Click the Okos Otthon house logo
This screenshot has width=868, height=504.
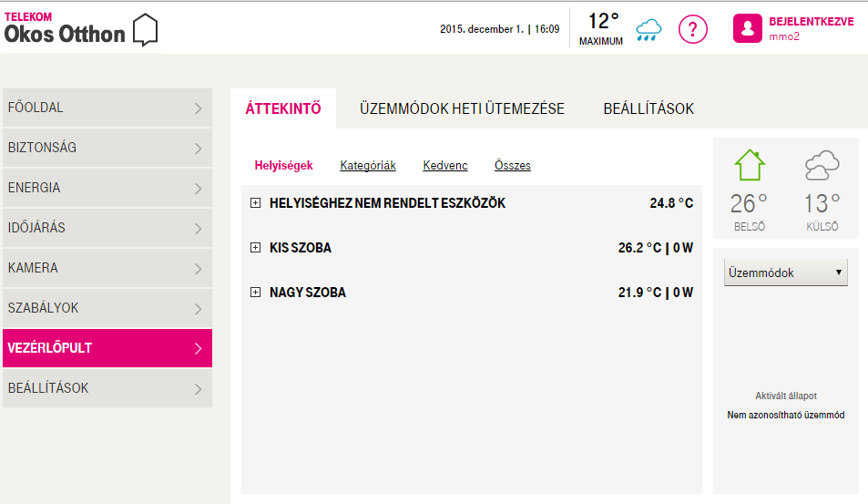tap(145, 30)
